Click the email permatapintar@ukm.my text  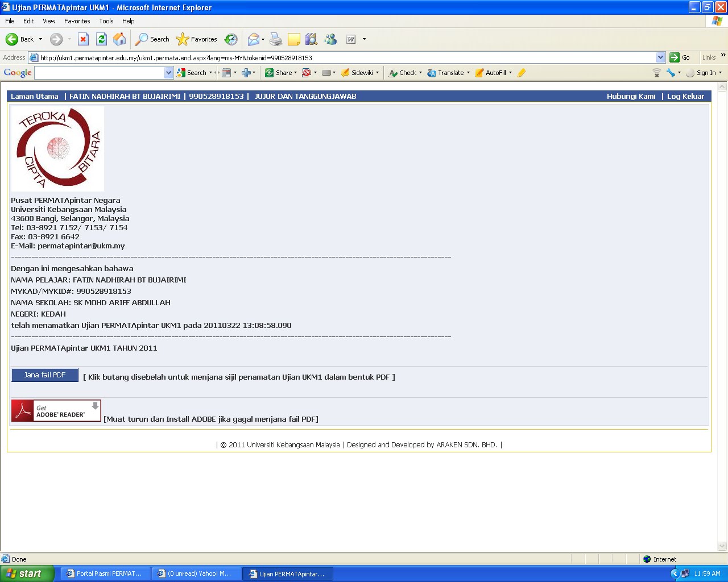[81, 246]
